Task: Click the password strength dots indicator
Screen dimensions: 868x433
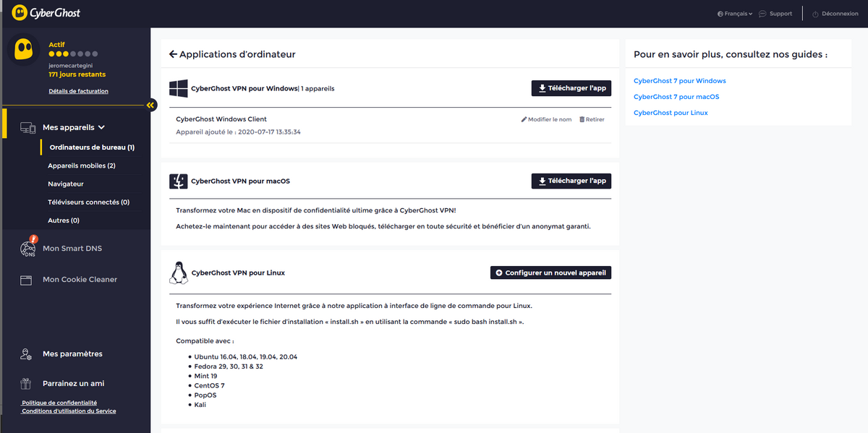Action: [x=72, y=54]
